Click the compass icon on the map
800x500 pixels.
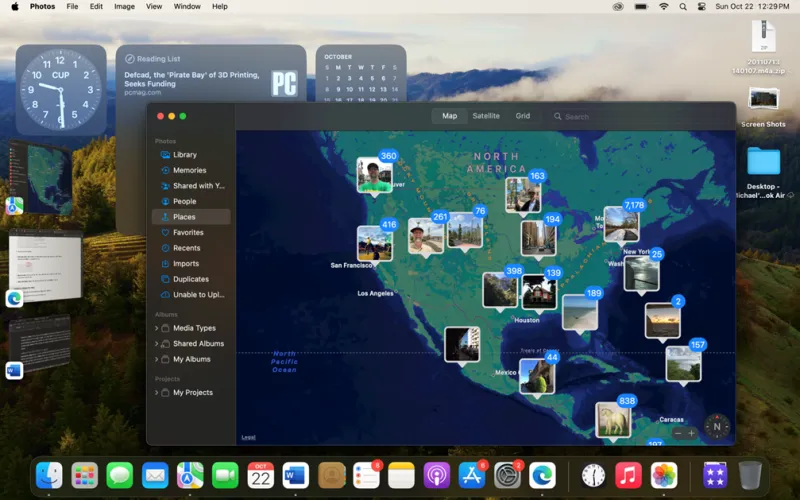coord(716,426)
